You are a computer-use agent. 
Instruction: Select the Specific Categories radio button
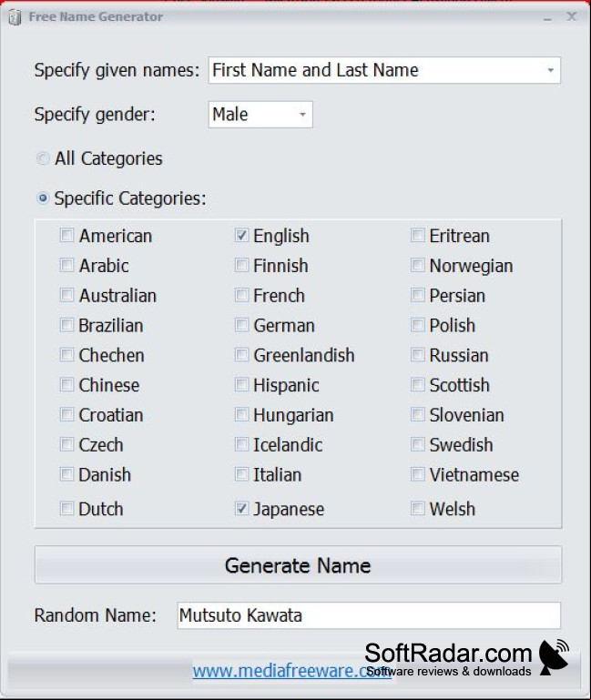point(43,198)
